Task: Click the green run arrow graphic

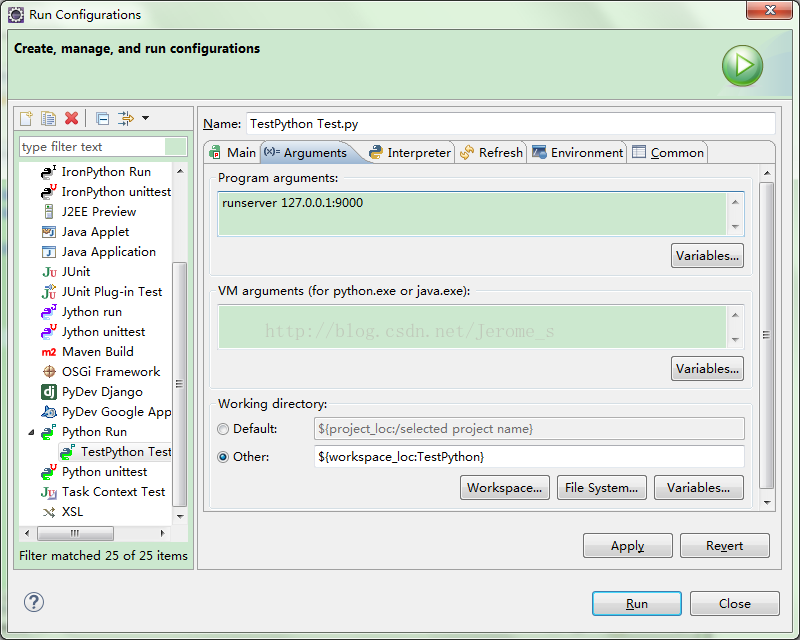Action: (742, 66)
